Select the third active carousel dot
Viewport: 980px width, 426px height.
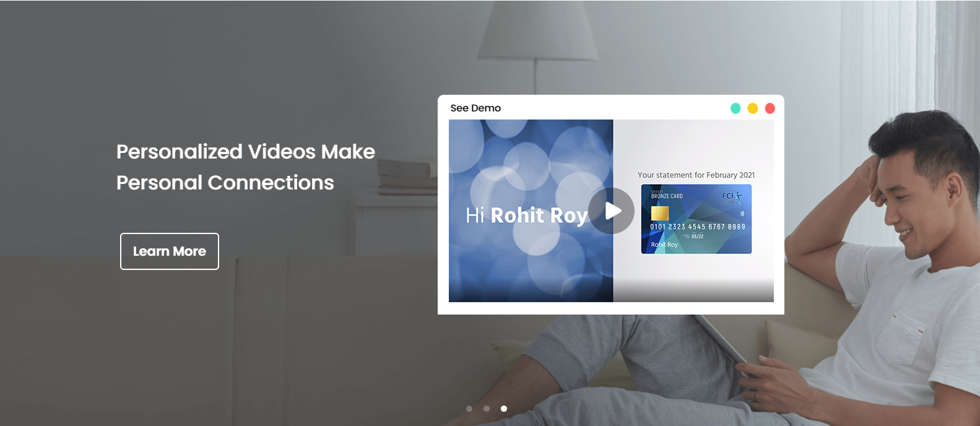(x=504, y=409)
